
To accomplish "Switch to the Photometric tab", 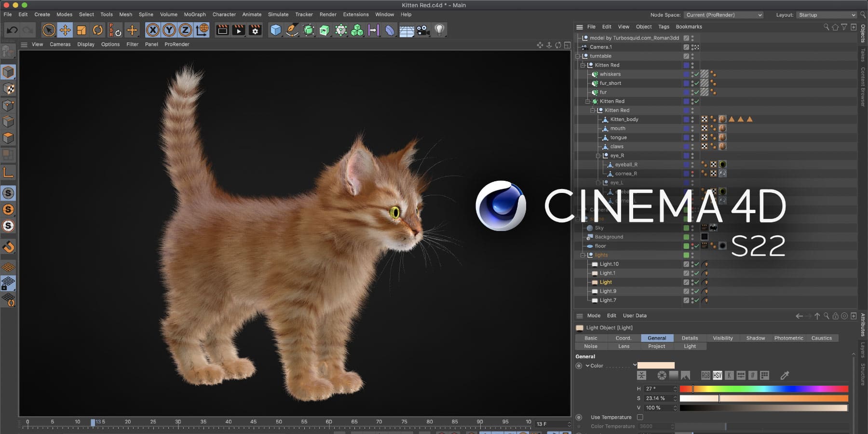I will [789, 338].
